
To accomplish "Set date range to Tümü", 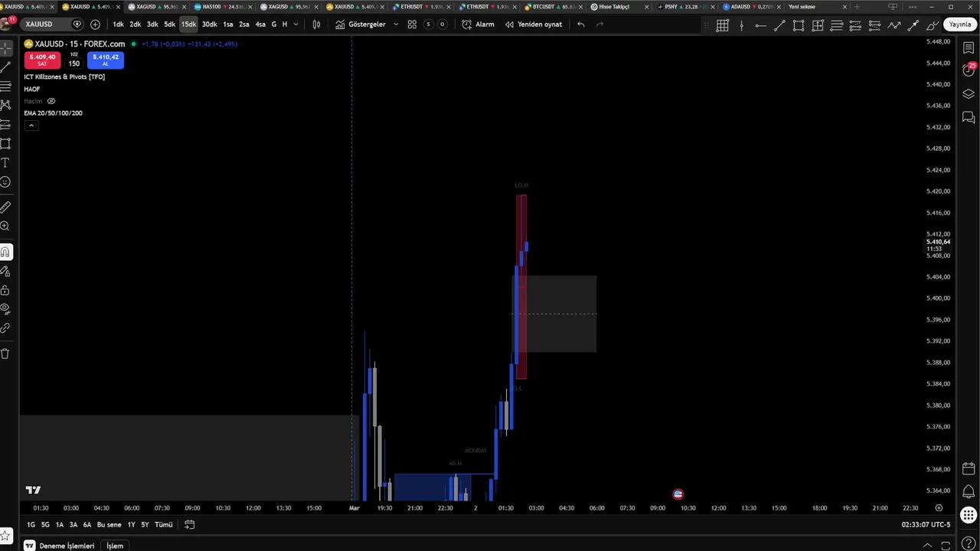I will 164,525.
